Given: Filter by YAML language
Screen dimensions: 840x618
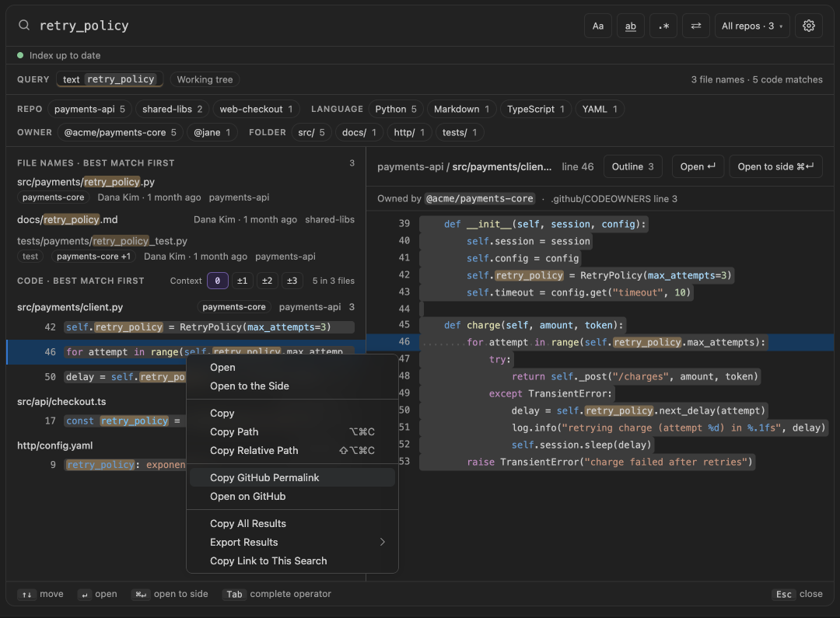Looking at the screenshot, I should [600, 110].
